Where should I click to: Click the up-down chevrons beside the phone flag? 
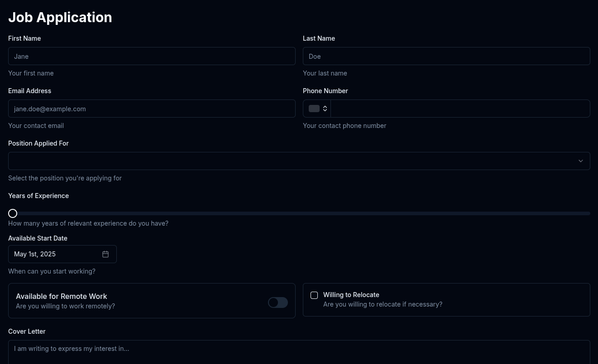(x=325, y=109)
